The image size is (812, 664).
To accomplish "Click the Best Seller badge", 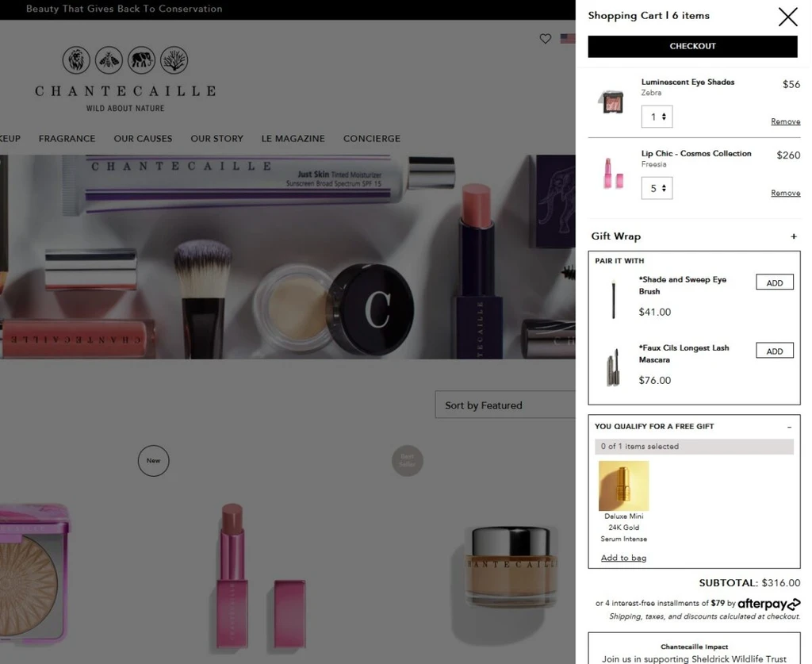I will (407, 460).
